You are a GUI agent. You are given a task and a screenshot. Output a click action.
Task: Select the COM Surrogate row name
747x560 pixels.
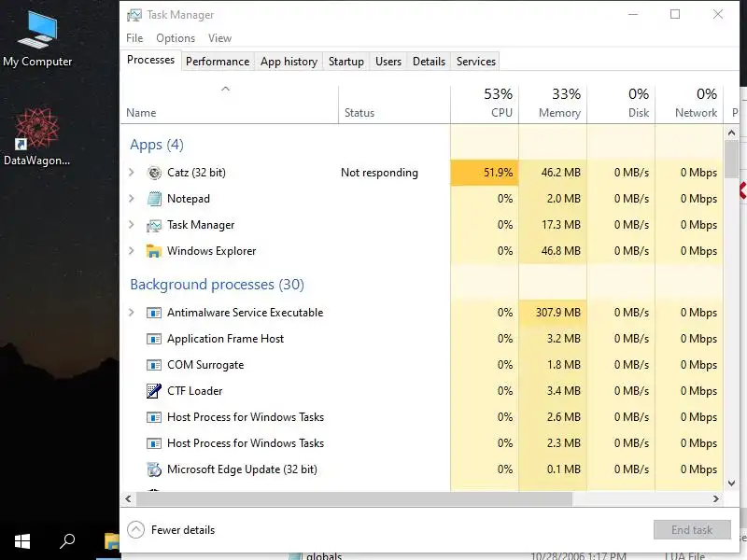(x=205, y=365)
